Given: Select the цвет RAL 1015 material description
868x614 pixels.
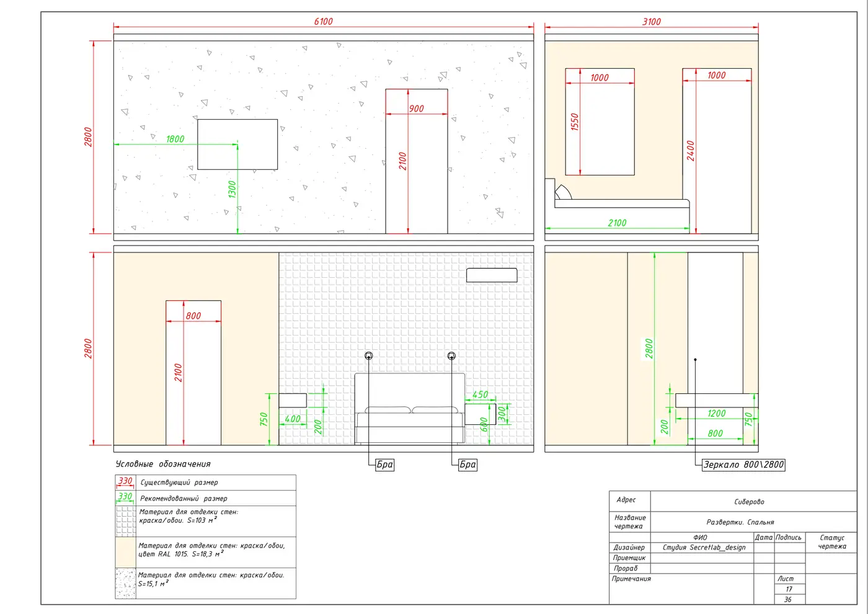Looking at the screenshot, I should tap(211, 549).
